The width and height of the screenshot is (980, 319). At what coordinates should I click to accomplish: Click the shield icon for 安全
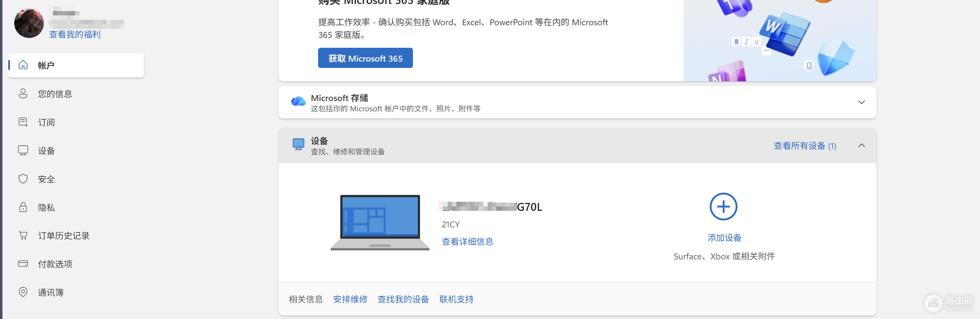(23, 179)
